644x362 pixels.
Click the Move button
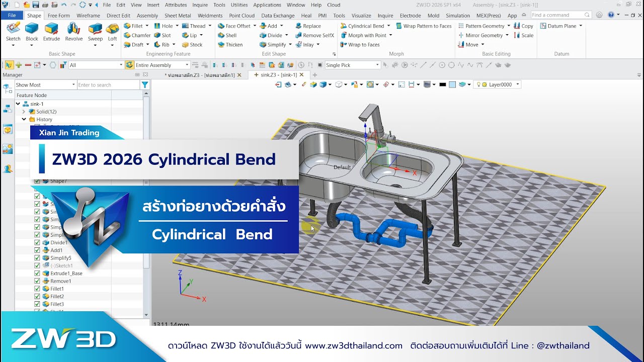pos(471,45)
